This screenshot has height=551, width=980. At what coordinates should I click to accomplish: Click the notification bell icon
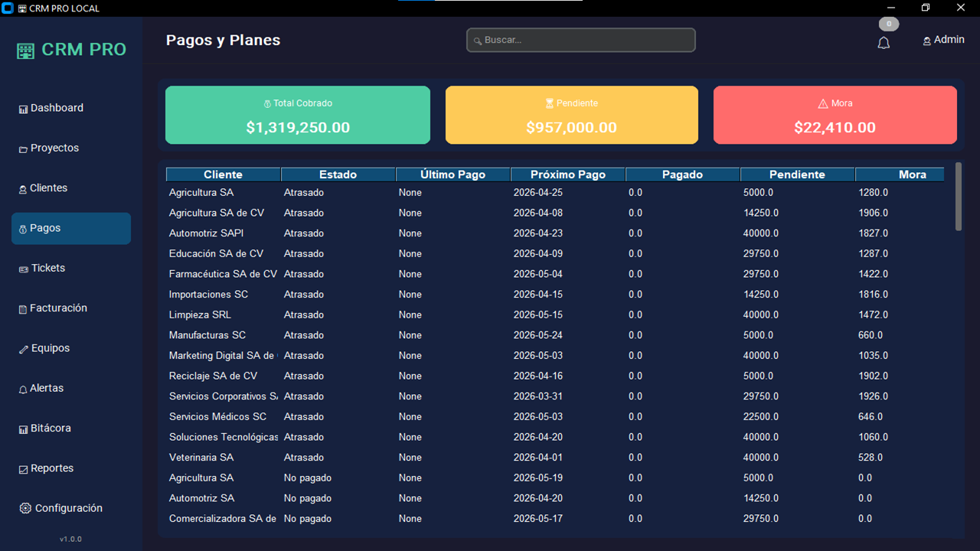[x=884, y=43]
